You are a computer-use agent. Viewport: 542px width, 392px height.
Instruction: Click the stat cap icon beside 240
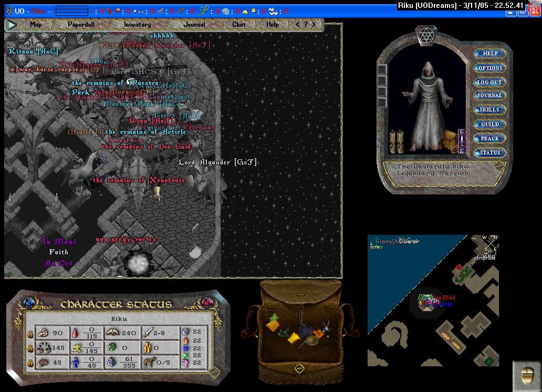coord(112,333)
